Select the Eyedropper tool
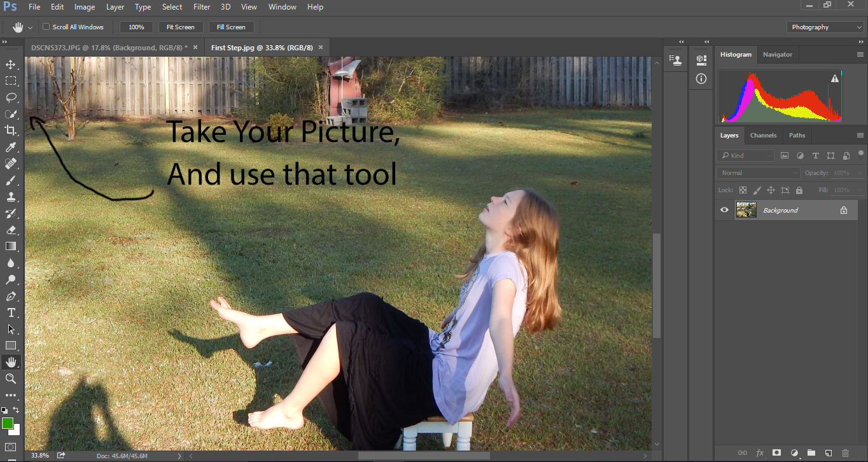868x462 pixels. click(11, 147)
